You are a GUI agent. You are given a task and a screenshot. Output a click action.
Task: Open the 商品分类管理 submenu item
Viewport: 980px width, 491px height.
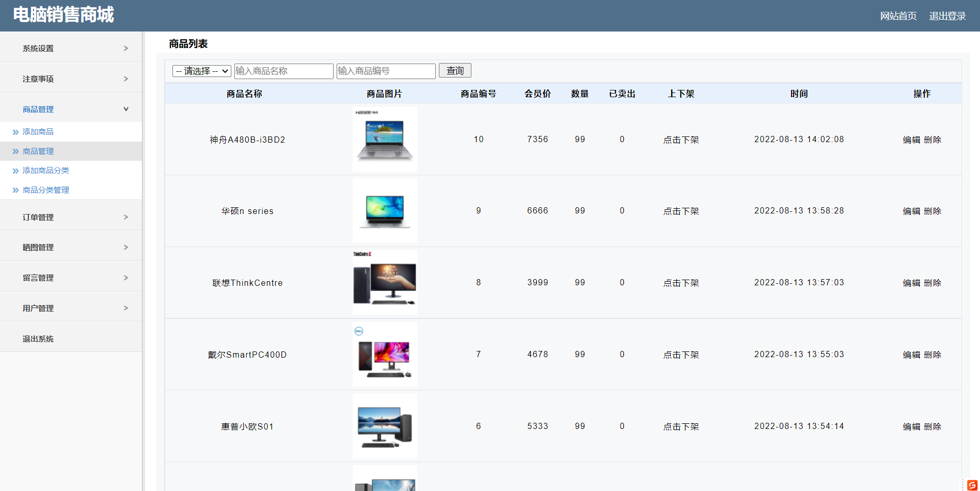(x=46, y=190)
